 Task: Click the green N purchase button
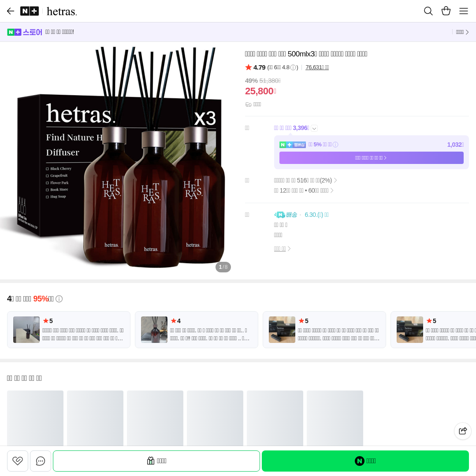[x=365, y=461]
